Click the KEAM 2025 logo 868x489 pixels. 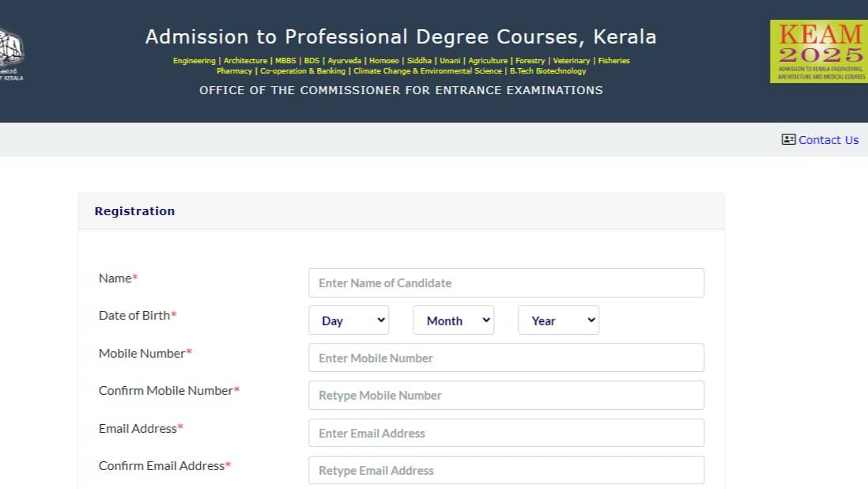pos(818,51)
